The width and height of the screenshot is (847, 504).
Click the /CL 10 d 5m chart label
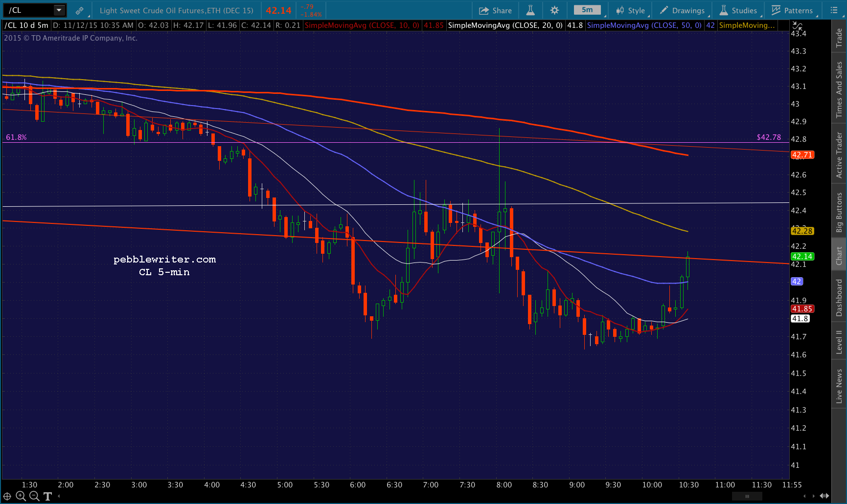point(26,25)
